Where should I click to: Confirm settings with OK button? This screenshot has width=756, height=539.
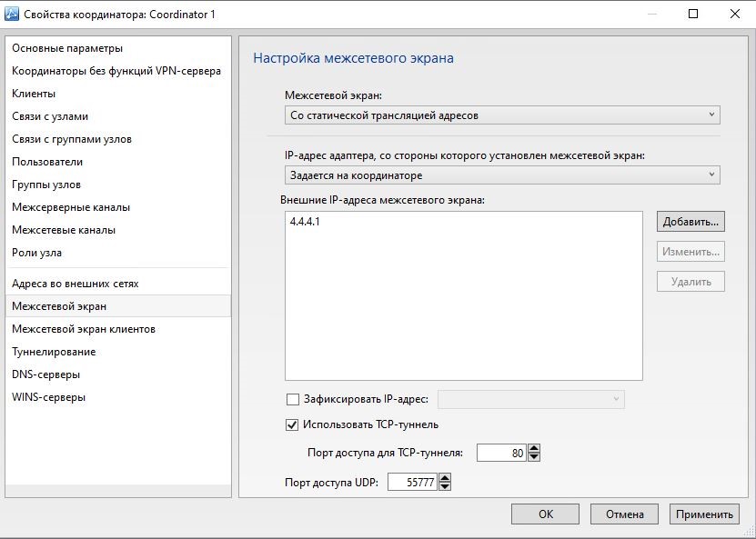[x=545, y=514]
